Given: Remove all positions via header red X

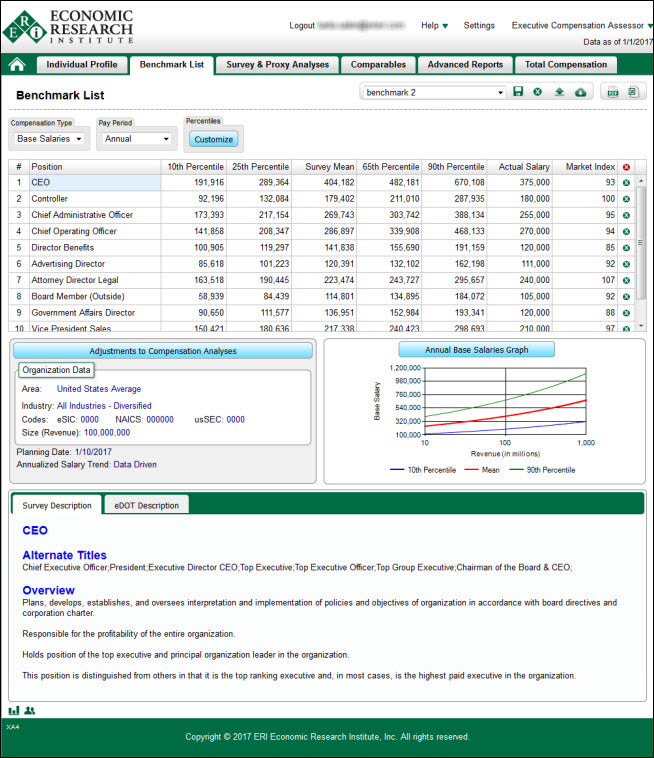Looking at the screenshot, I should [x=626, y=167].
